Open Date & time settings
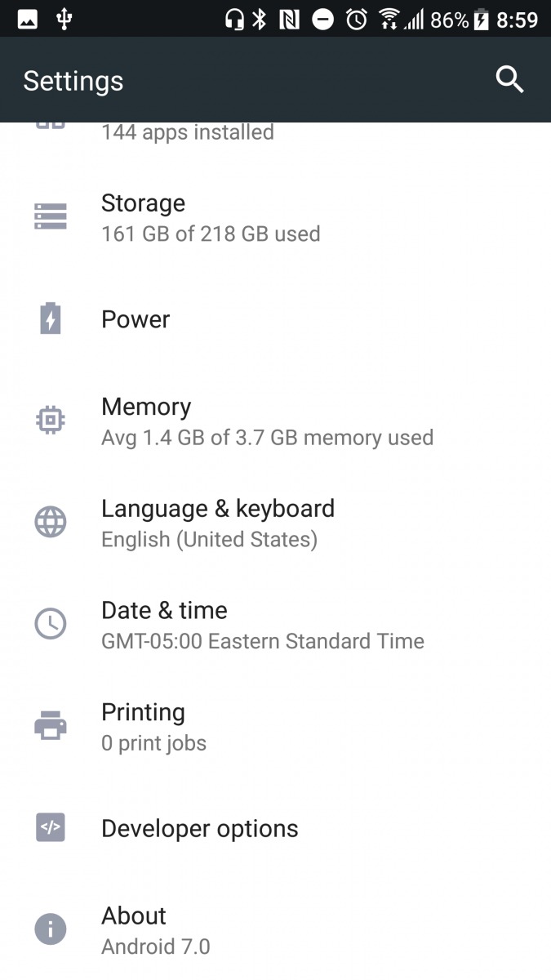Screen dimensions: 551x980 [x=262, y=625]
